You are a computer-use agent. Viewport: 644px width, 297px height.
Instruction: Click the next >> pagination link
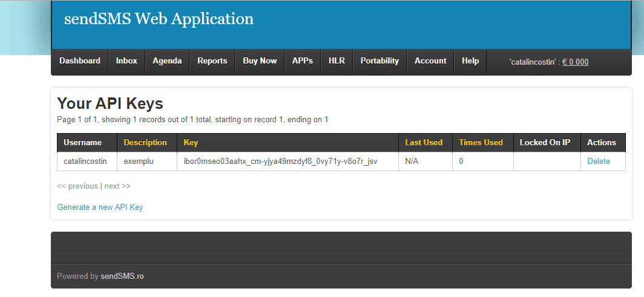[117, 186]
